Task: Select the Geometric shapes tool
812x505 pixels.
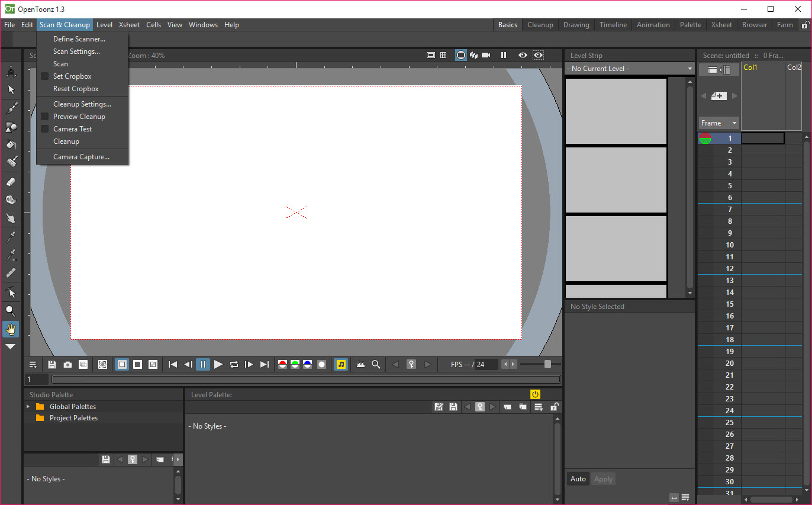Action: (x=11, y=127)
